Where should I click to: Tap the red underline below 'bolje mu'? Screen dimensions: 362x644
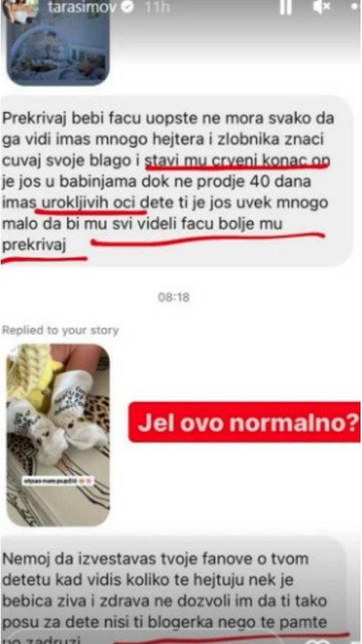pyautogui.click(x=208, y=239)
